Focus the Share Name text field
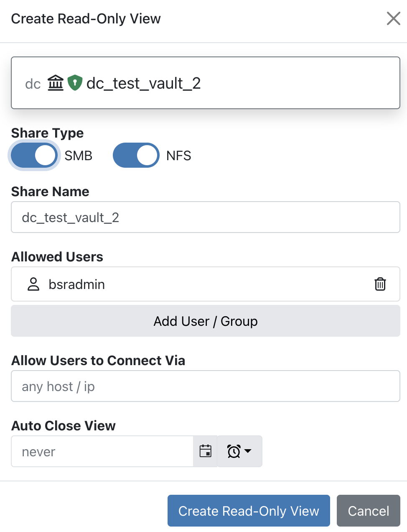Image resolution: width=407 pixels, height=532 pixels. pyautogui.click(x=205, y=217)
